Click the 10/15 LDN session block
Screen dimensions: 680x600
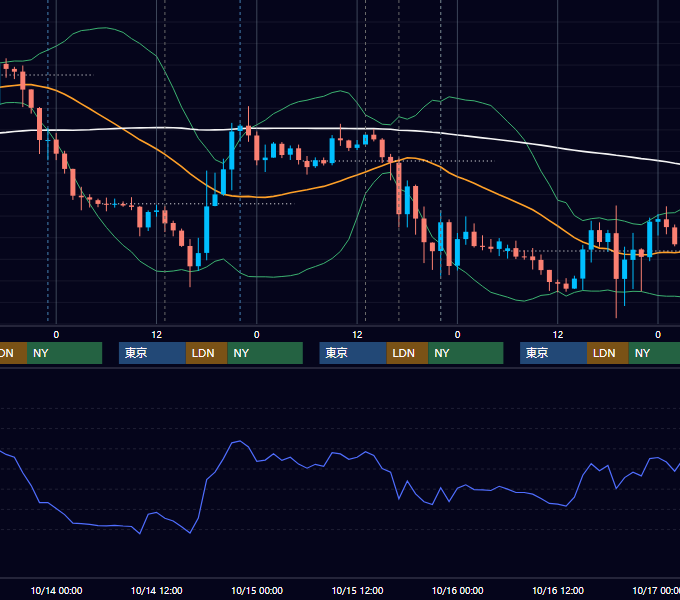pyautogui.click(x=407, y=353)
